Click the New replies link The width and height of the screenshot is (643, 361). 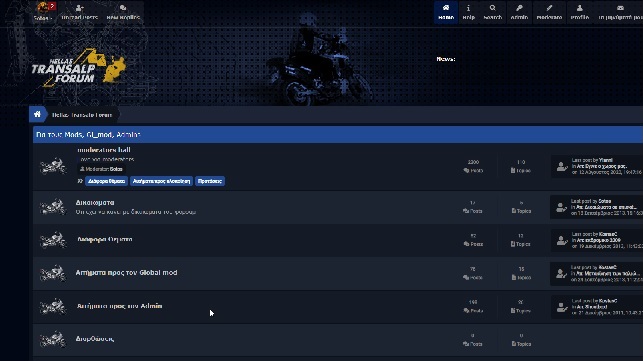point(123,12)
